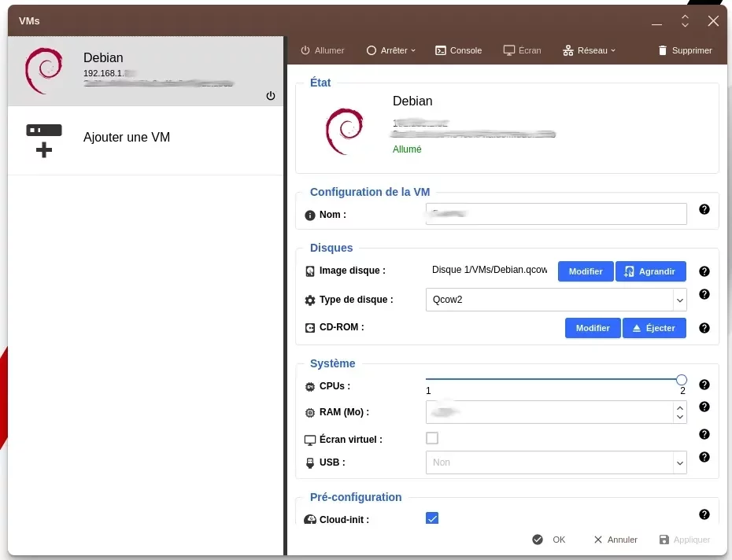This screenshot has height=560, width=732.
Task: Click the CD-ROM icon
Action: coord(310,328)
